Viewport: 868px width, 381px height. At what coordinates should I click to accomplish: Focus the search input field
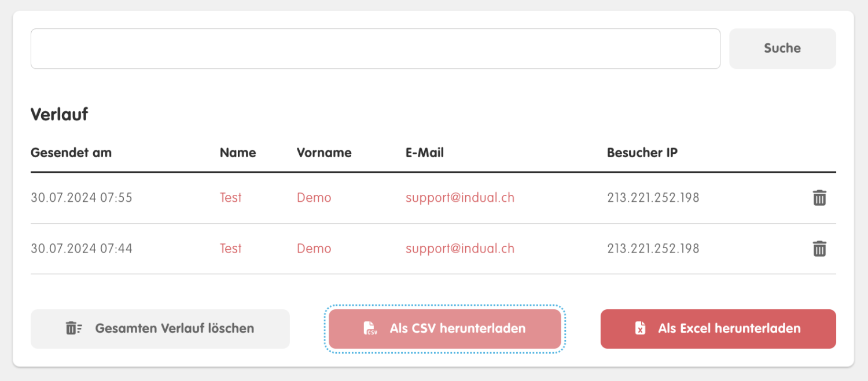[x=376, y=49]
